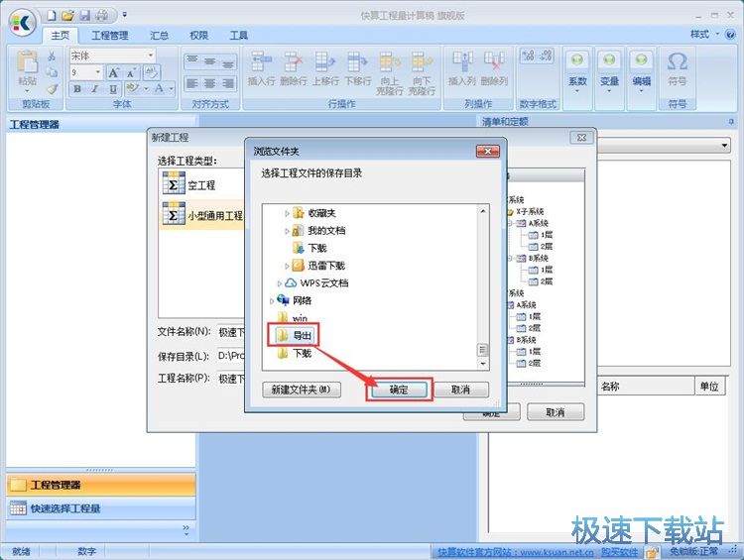Click the folder list scrollbar down arrow
The height and width of the screenshot is (560, 744).
(482, 364)
